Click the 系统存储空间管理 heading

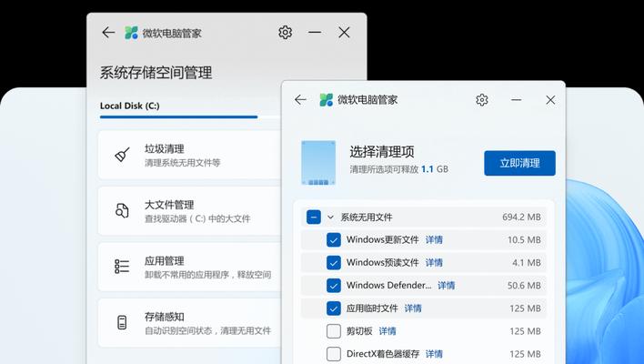pos(156,73)
